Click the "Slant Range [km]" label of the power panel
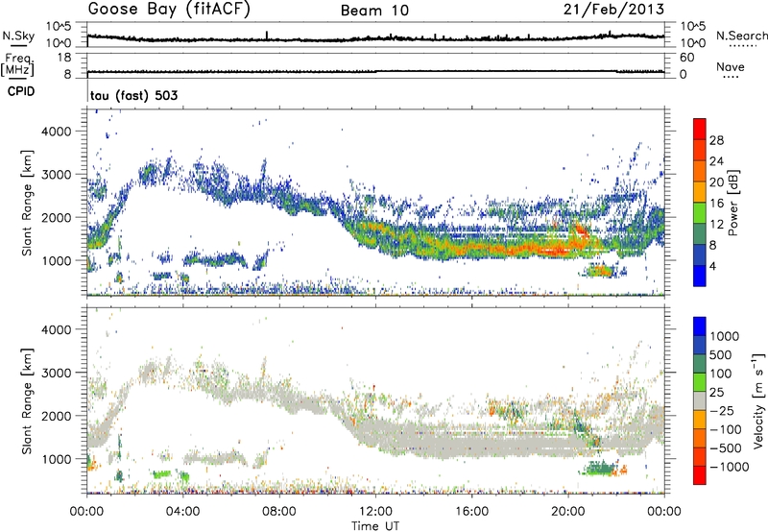768x532 pixels. [x=27, y=203]
